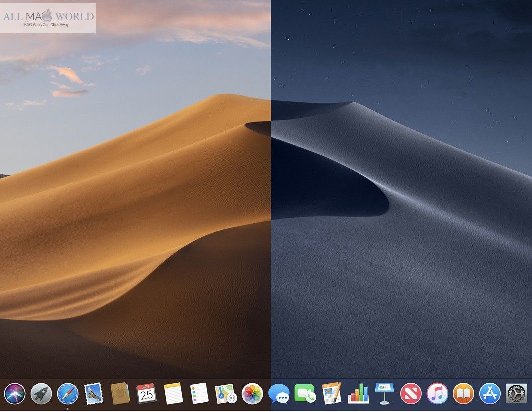Launch FaceTime green camera icon
532x412 pixels.
[305, 393]
